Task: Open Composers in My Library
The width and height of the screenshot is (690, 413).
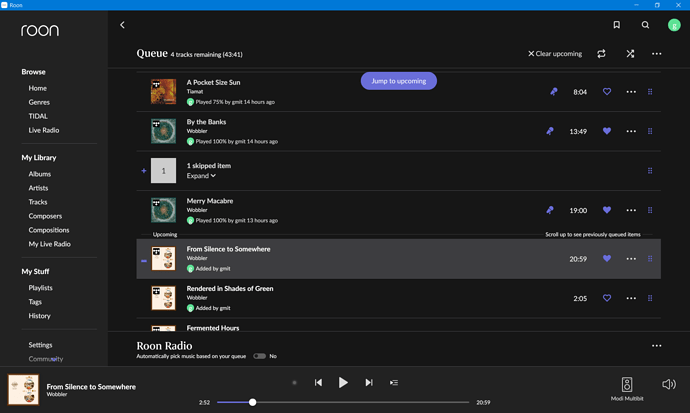Action: [45, 216]
